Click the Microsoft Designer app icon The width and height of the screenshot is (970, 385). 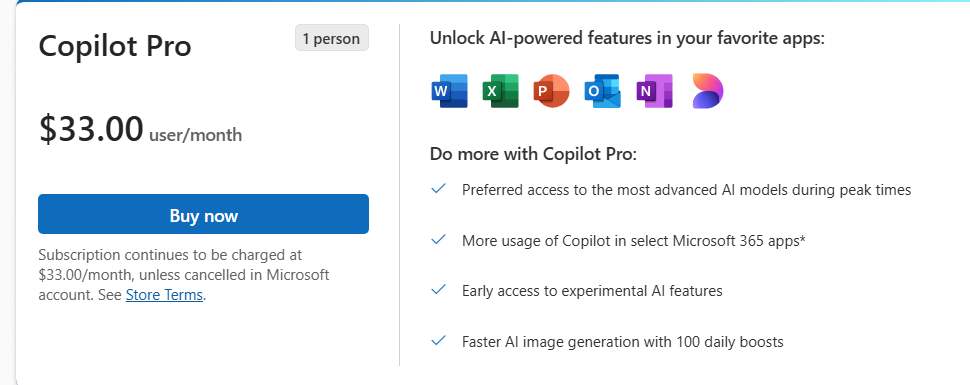708,91
